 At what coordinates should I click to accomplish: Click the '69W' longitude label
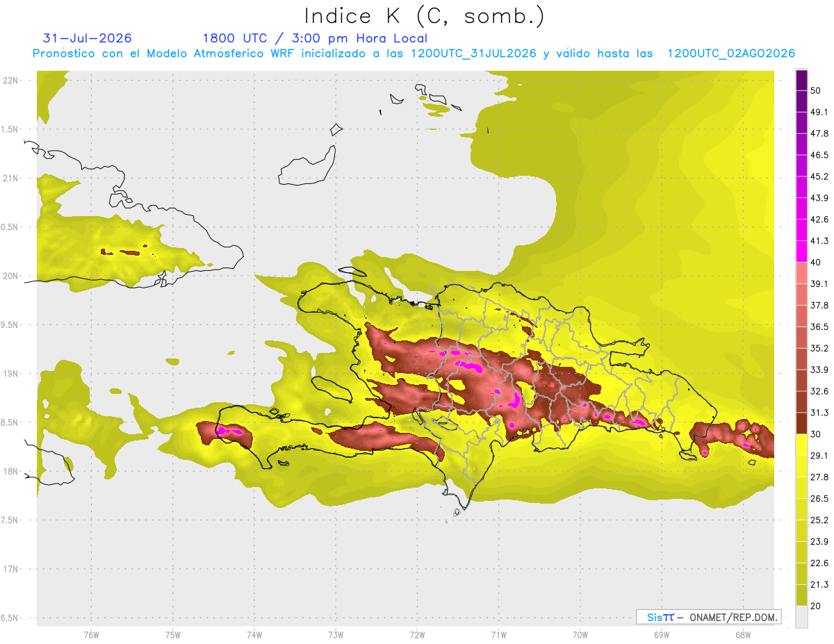pos(661,635)
